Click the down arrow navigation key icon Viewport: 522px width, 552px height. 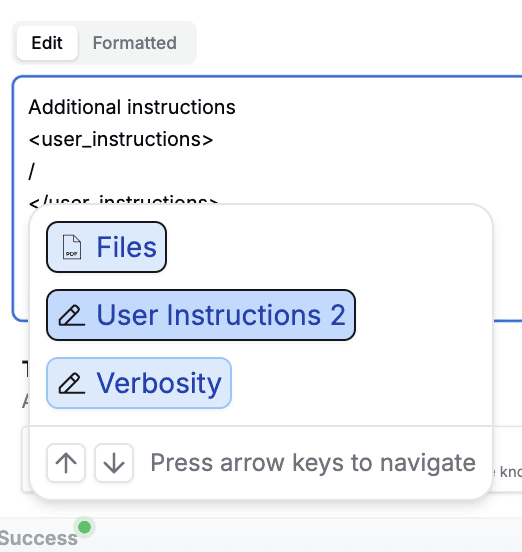click(114, 463)
